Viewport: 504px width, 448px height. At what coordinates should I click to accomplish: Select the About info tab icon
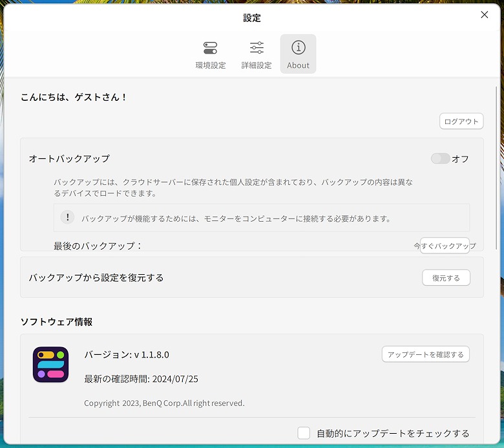click(x=298, y=48)
